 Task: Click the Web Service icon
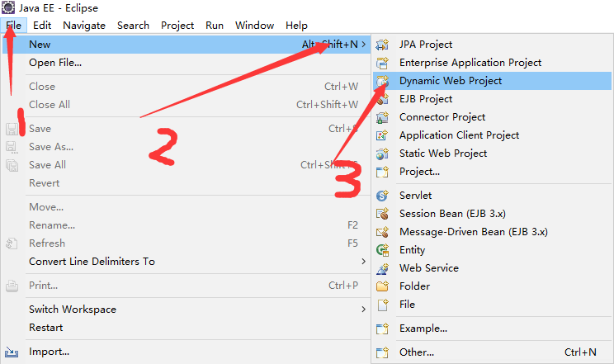tap(382, 268)
